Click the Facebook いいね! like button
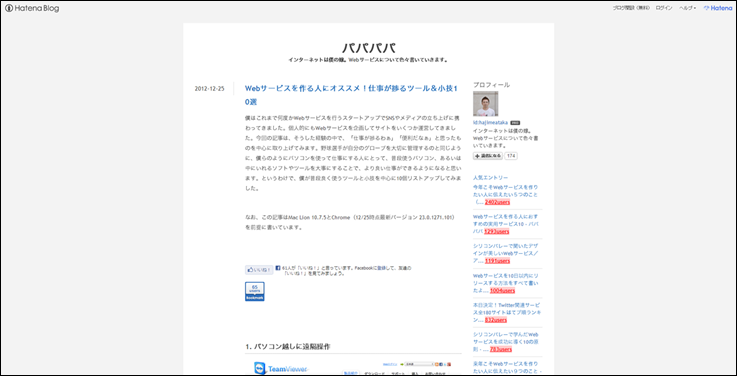 coord(259,270)
